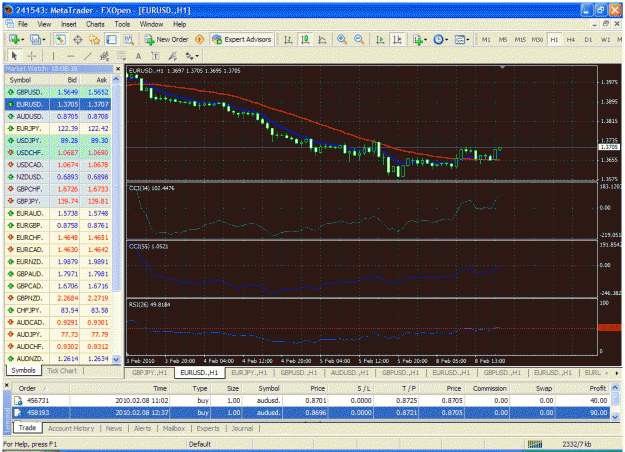The height and width of the screenshot is (452, 625).
Task: Toggle the H1 timeframe button
Action: [554, 39]
